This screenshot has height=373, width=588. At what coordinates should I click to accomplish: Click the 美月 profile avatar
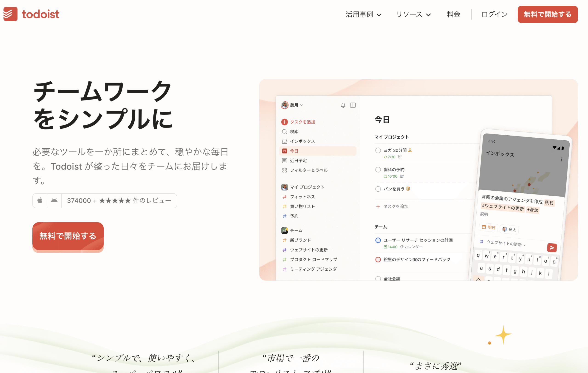pos(285,105)
